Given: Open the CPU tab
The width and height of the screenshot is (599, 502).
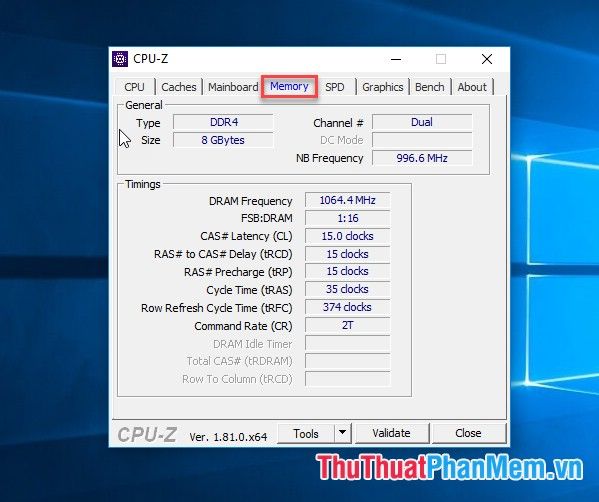Looking at the screenshot, I should tap(134, 87).
